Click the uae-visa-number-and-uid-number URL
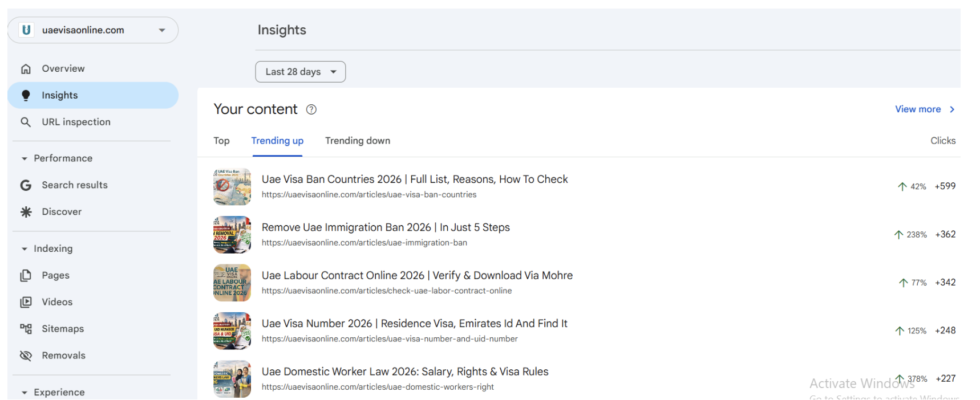The image size is (980, 400). click(390, 339)
